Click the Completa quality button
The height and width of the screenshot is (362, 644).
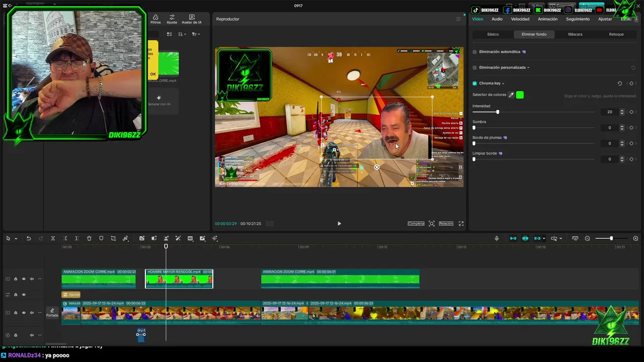416,223
